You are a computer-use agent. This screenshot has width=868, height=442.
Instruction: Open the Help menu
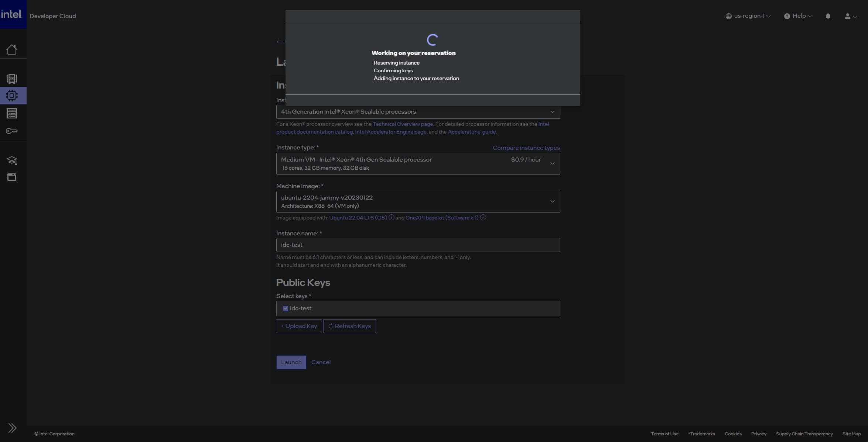tap(798, 16)
